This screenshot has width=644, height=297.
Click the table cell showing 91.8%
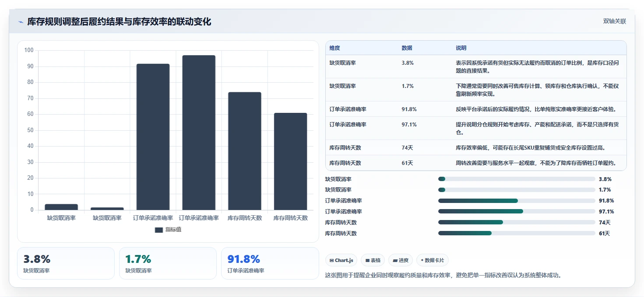click(x=409, y=109)
